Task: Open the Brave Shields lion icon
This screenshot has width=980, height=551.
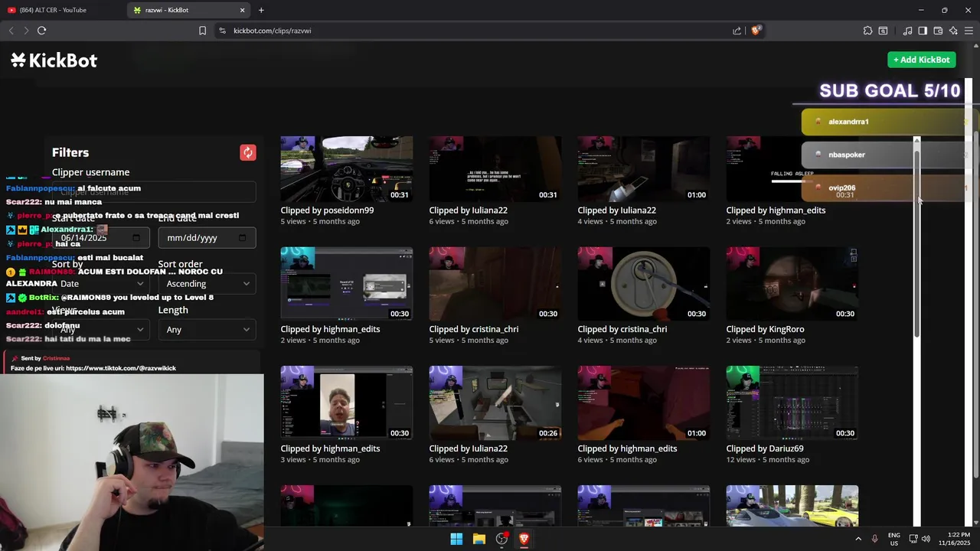Action: click(x=756, y=31)
